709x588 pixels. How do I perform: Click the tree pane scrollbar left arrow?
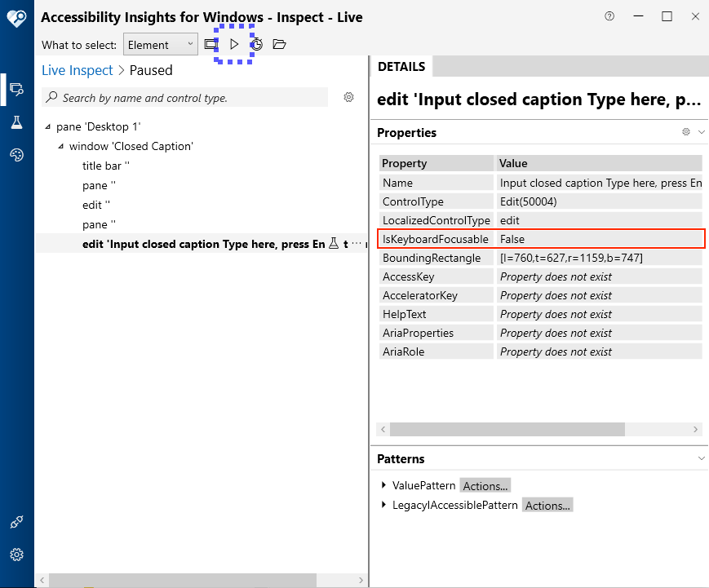point(42,581)
